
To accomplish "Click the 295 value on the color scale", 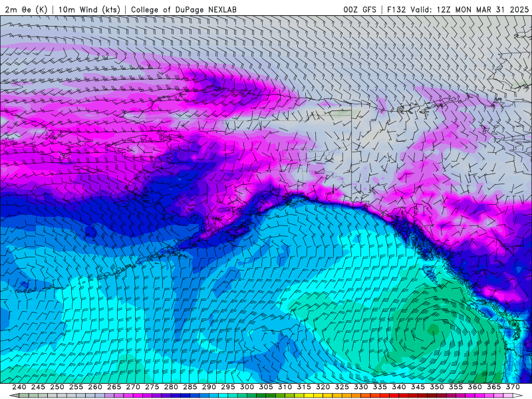I will click(x=228, y=387).
